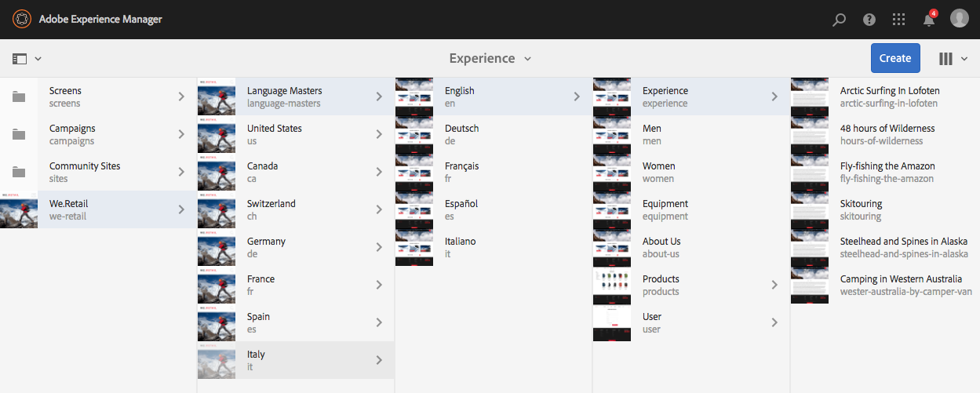The width and height of the screenshot is (980, 393).
Task: Open the About Us page item
Action: click(661, 247)
